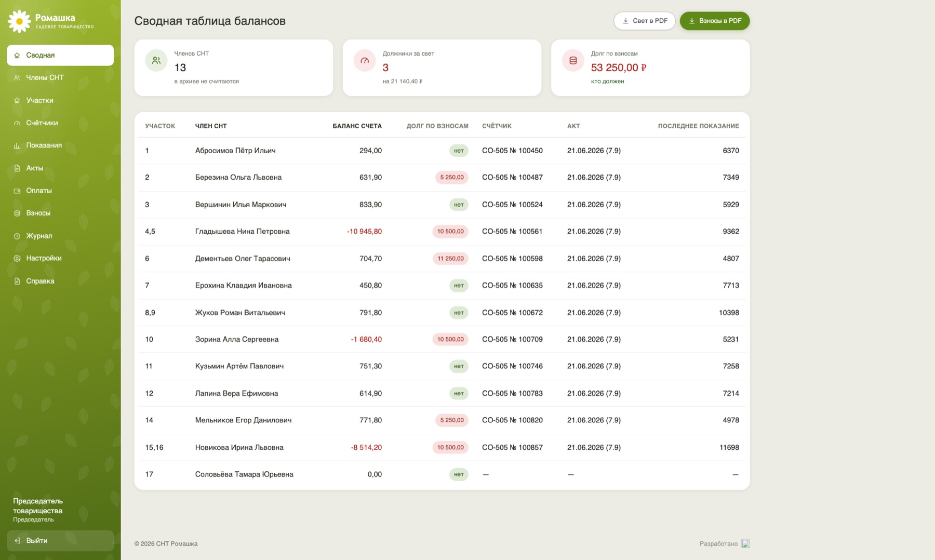Click the gauge icon beside Счётчики

click(x=17, y=123)
